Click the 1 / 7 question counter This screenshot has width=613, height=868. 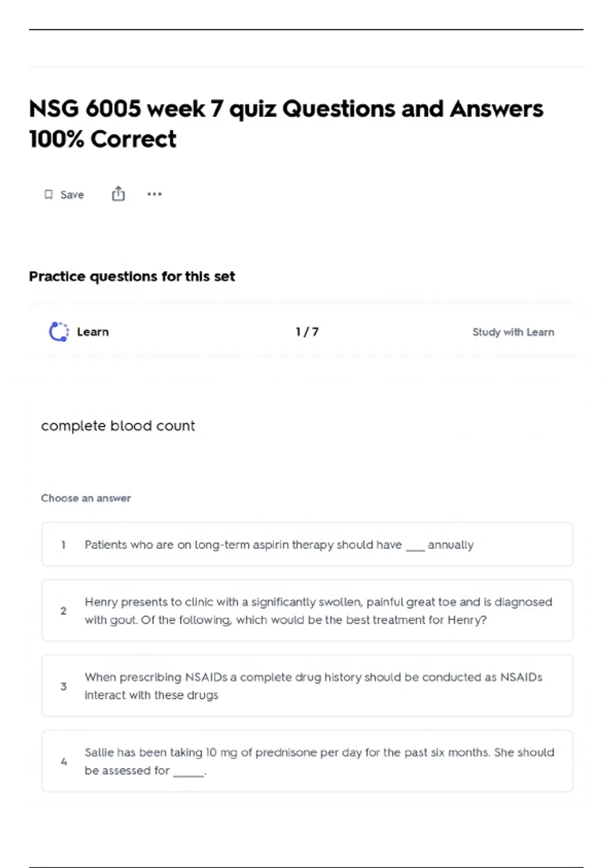pyautogui.click(x=306, y=332)
